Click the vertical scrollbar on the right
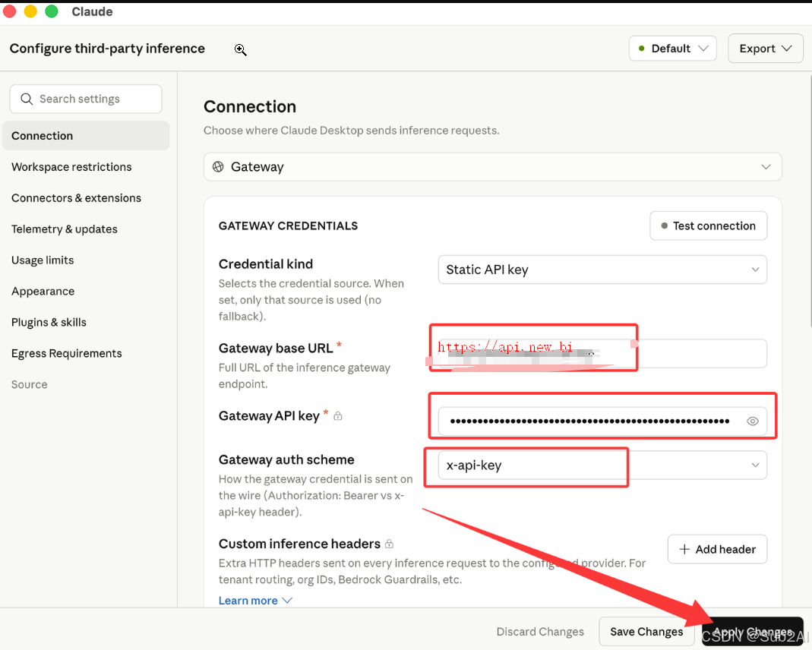The width and height of the screenshot is (812, 650). [x=810, y=202]
